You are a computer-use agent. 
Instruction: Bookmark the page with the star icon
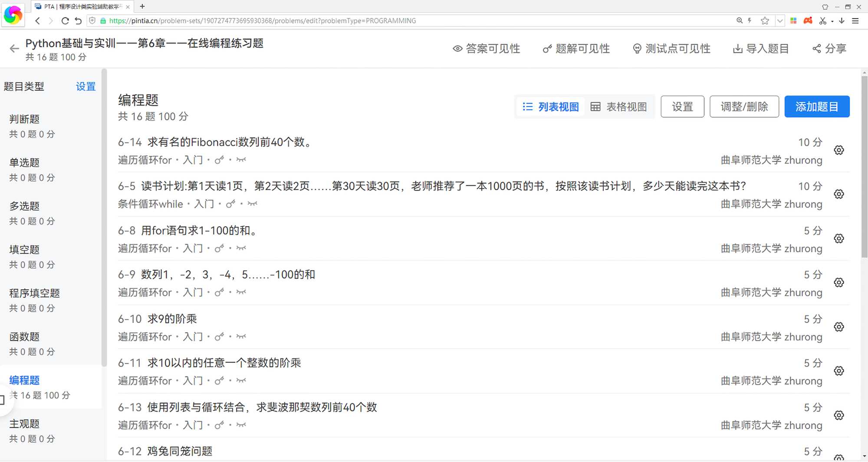point(765,20)
